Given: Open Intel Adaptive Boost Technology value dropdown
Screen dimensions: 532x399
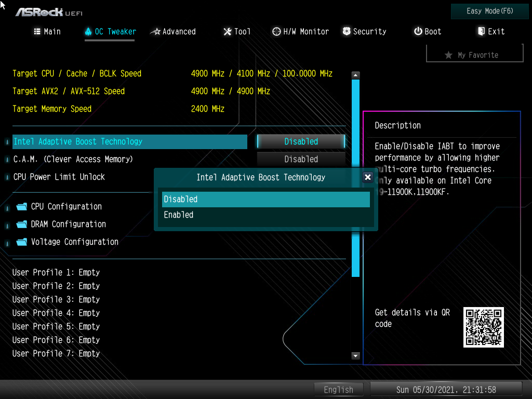Looking at the screenshot, I should pyautogui.click(x=301, y=141).
